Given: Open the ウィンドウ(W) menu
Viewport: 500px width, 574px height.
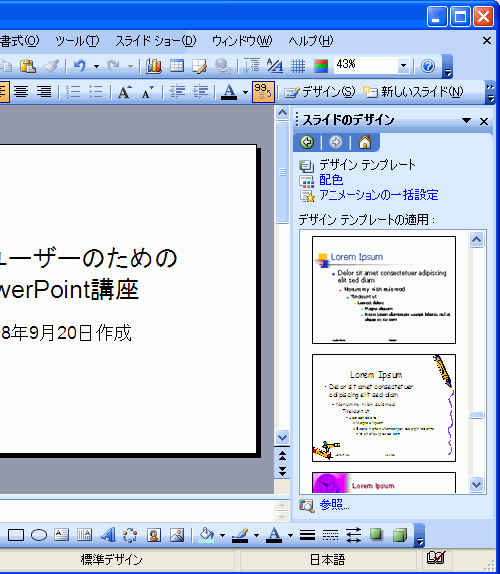Looking at the screenshot, I should click(242, 41).
